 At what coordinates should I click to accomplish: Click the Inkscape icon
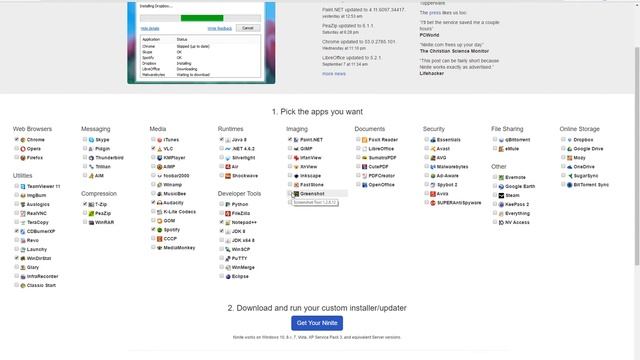(x=296, y=176)
